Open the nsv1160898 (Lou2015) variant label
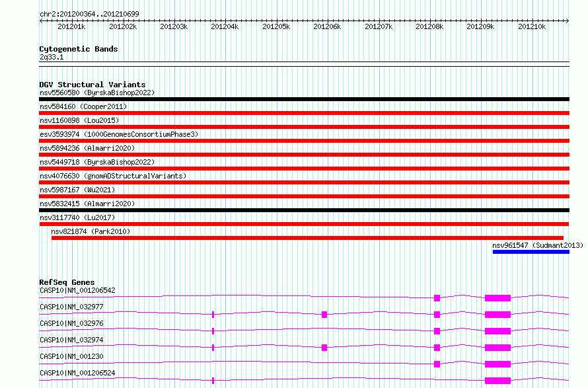The height and width of the screenshot is (388, 588). click(79, 120)
